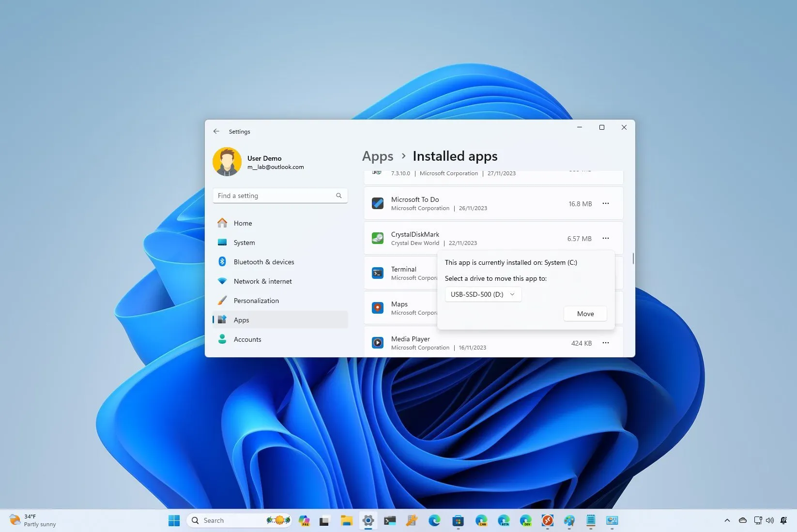The image size is (797, 532).
Task: Focus the Find a setting search box
Action: coord(280,196)
